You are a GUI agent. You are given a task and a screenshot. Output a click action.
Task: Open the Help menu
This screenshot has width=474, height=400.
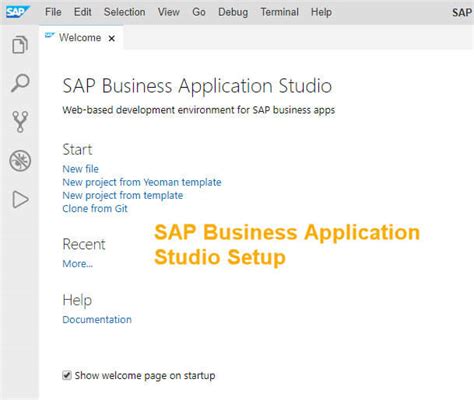coord(321,12)
